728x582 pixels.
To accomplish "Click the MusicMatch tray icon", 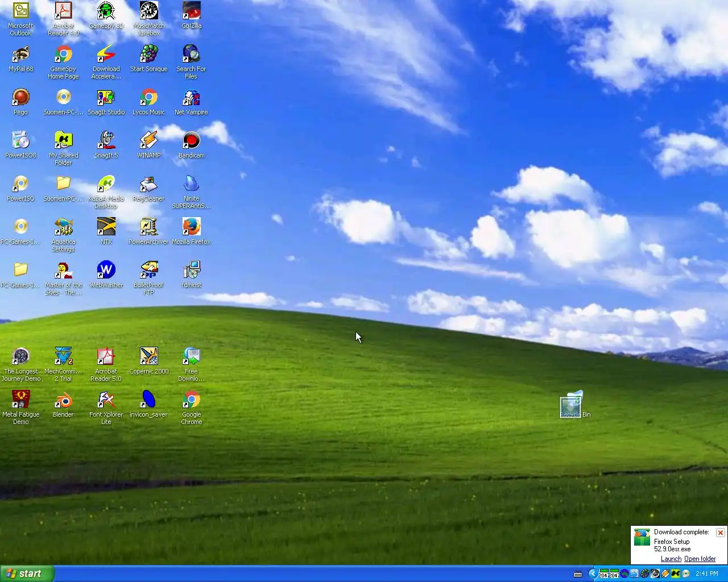I will tap(655, 573).
